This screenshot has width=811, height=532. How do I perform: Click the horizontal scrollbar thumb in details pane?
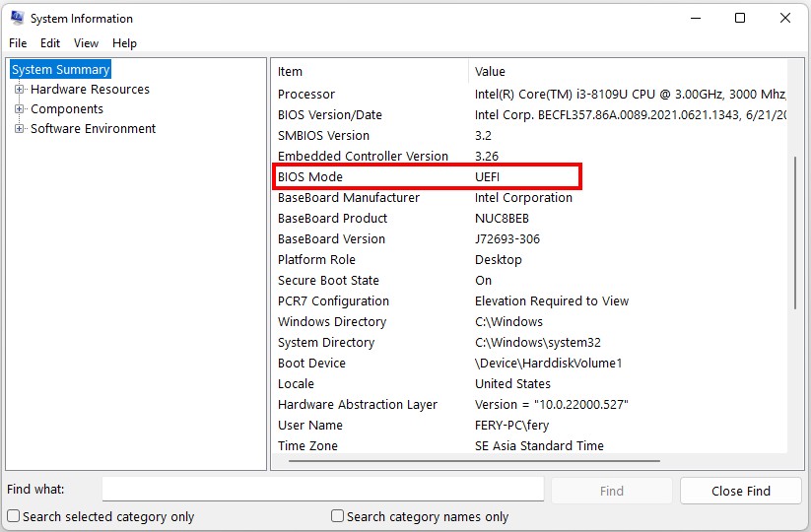[474, 460]
